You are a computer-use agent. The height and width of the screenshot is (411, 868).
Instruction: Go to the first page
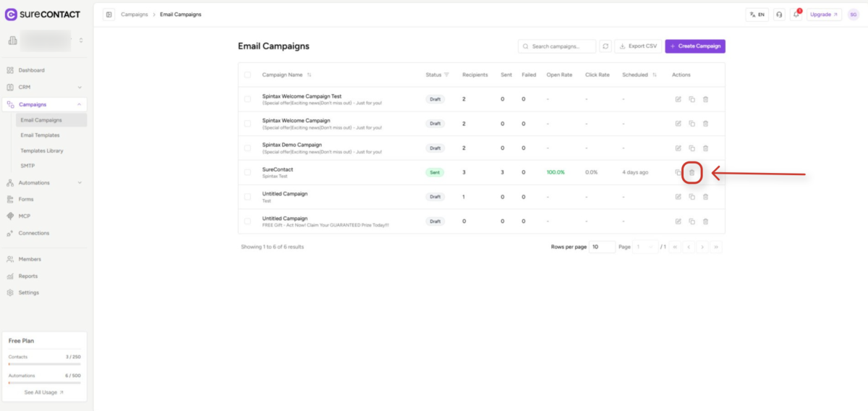click(x=675, y=247)
